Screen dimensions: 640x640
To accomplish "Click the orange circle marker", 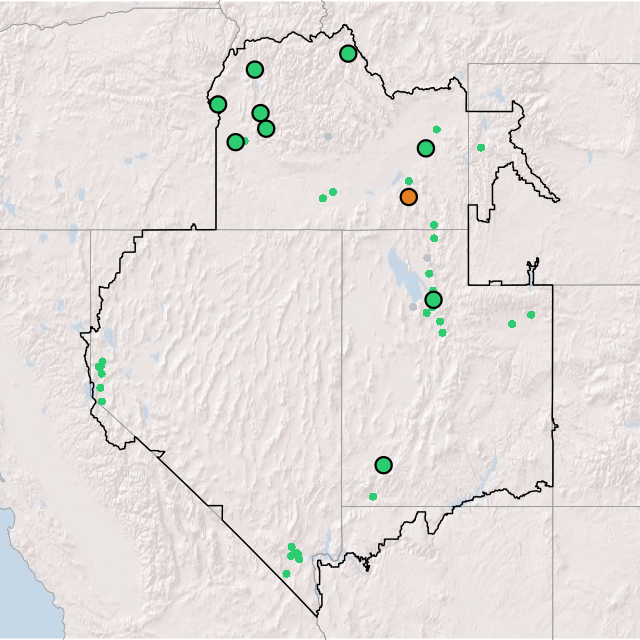I will (x=408, y=197).
